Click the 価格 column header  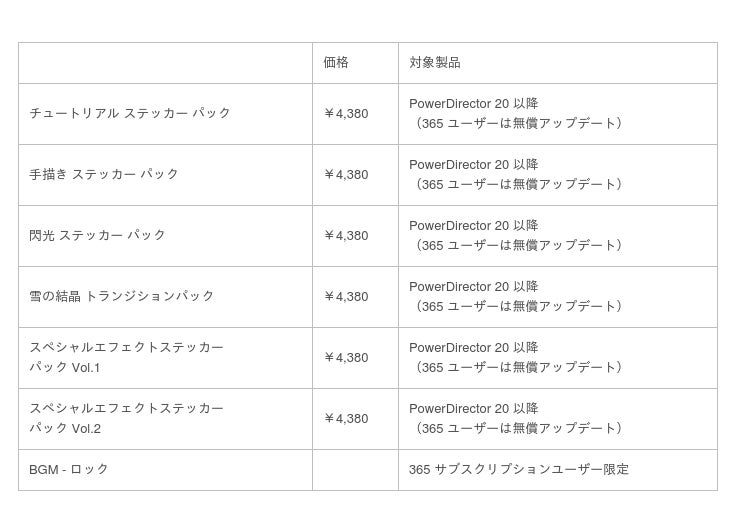336,63
